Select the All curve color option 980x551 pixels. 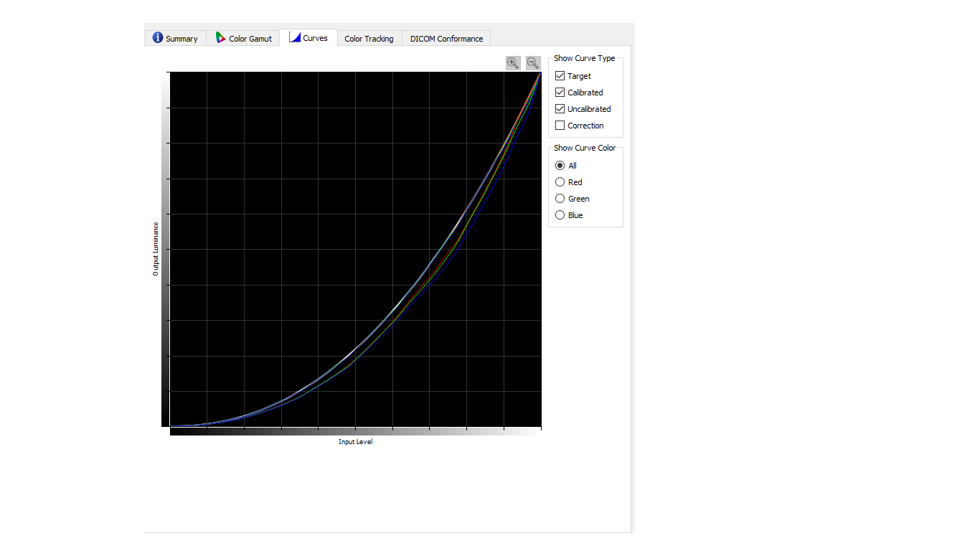[x=560, y=166]
